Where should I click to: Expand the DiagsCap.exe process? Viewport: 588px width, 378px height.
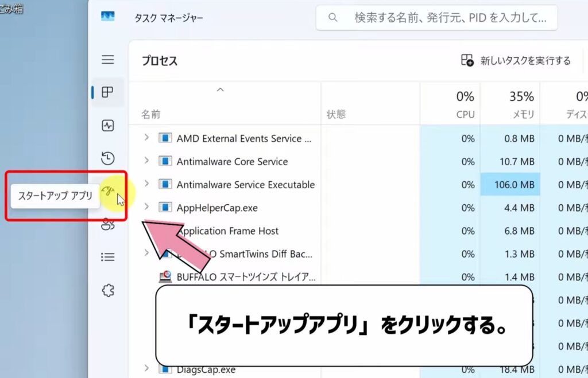tap(146, 369)
